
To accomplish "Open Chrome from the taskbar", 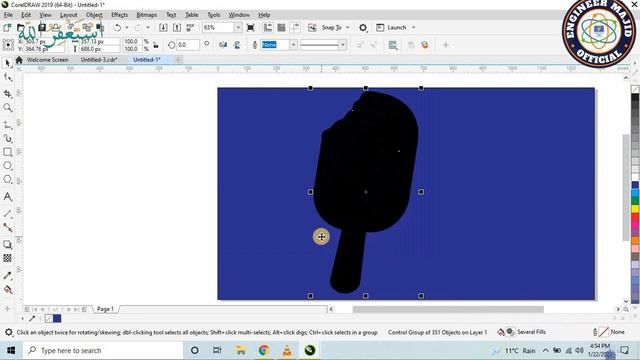I will pyautogui.click(x=264, y=350).
